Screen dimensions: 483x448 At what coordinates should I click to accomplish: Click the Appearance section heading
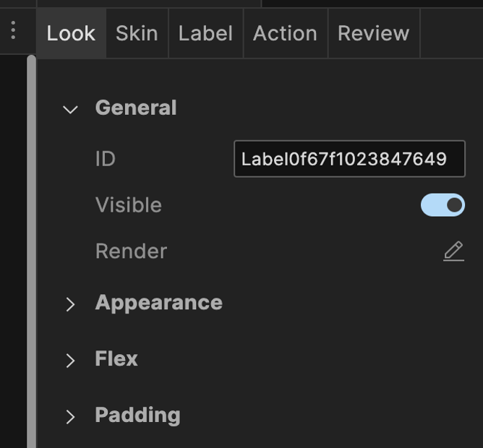[158, 303]
